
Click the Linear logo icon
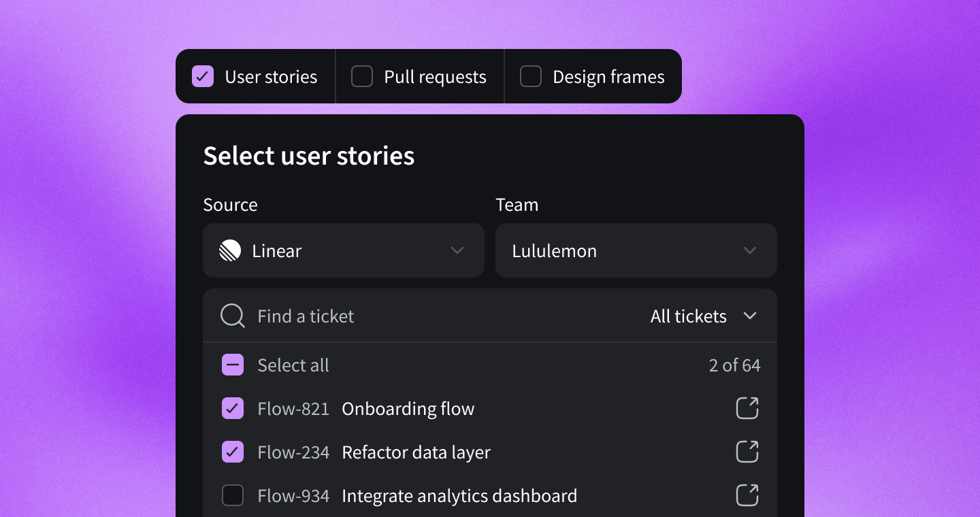point(230,250)
